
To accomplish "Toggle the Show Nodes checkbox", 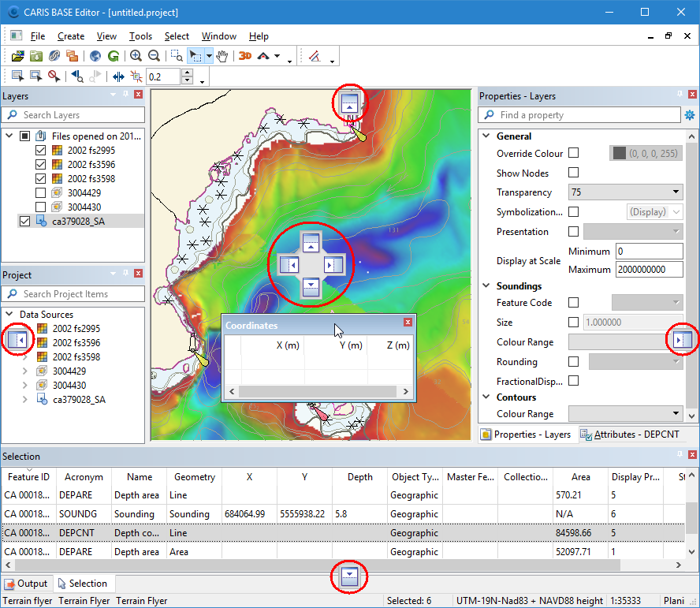I will tap(573, 173).
